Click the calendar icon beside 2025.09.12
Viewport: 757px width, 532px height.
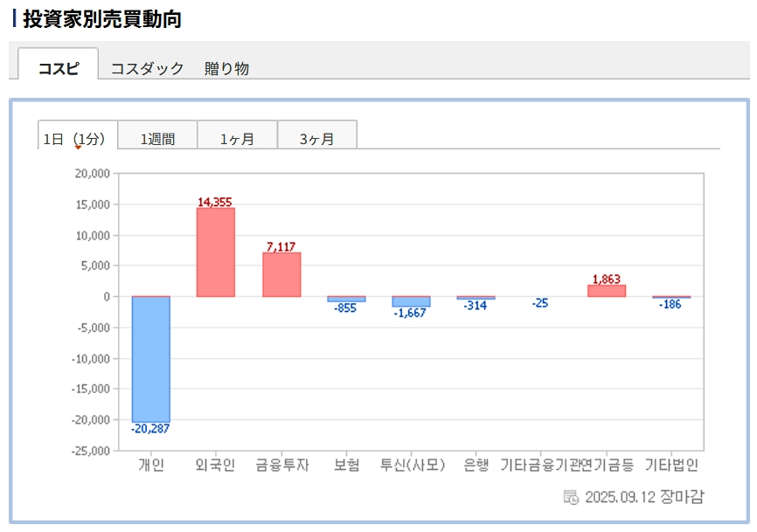point(571,497)
